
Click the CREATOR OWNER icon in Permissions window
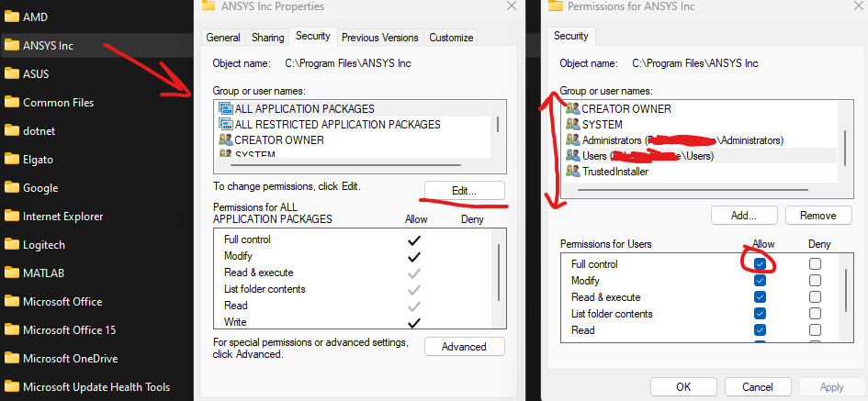(573, 108)
